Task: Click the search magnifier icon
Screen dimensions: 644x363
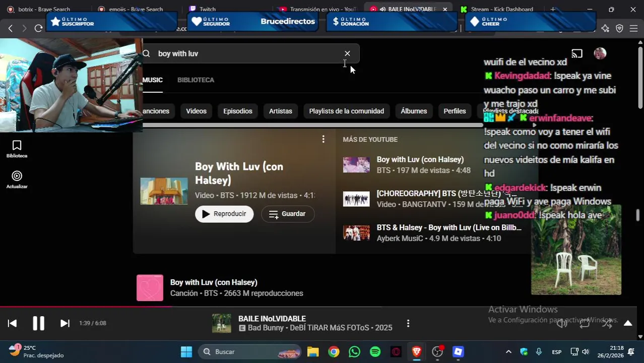Action: [x=147, y=53]
